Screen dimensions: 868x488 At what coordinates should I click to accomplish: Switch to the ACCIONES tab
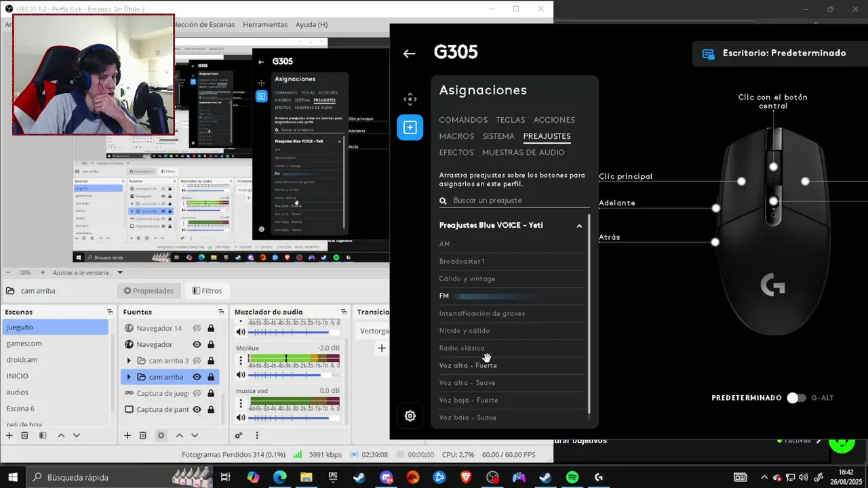(554, 120)
